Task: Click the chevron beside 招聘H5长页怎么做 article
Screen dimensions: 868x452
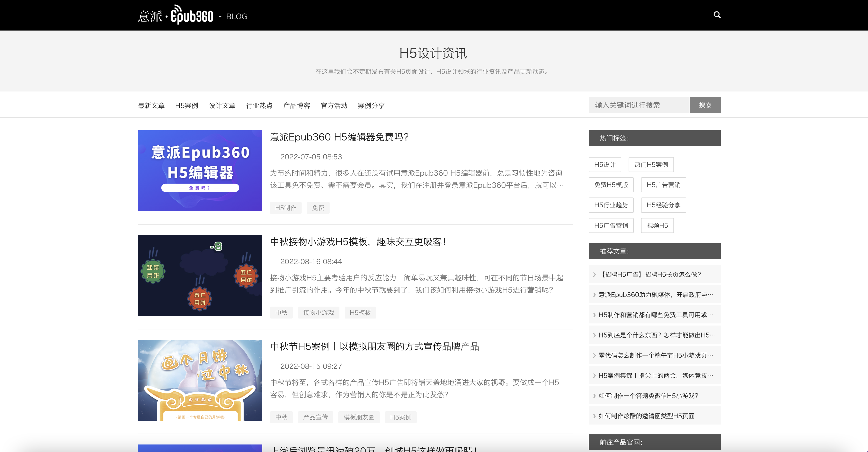Action: [x=594, y=274]
